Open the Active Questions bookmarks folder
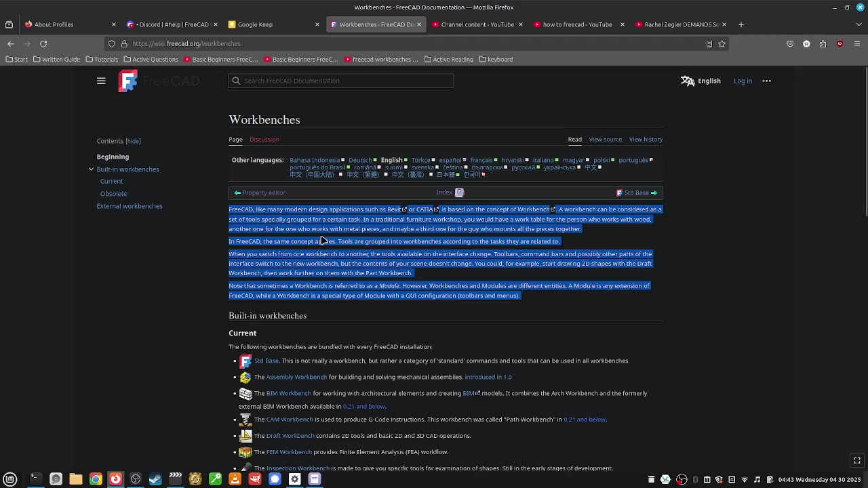This screenshot has width=868, height=488. tap(151, 60)
